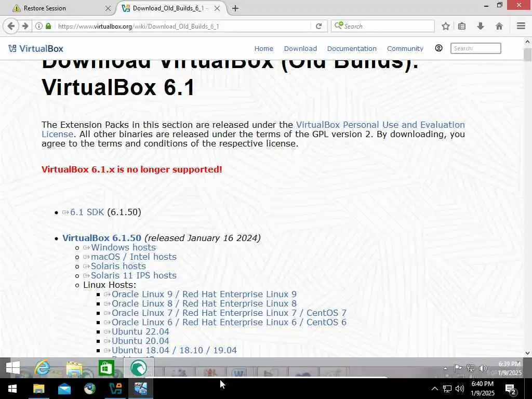Download the Ubuntu 22.04 package

coord(140,331)
